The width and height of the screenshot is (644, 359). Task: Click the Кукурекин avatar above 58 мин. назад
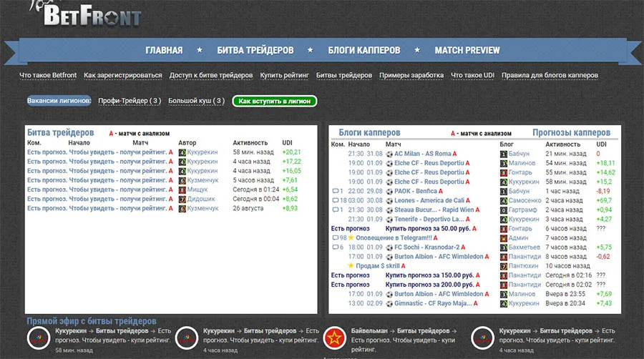39,338
